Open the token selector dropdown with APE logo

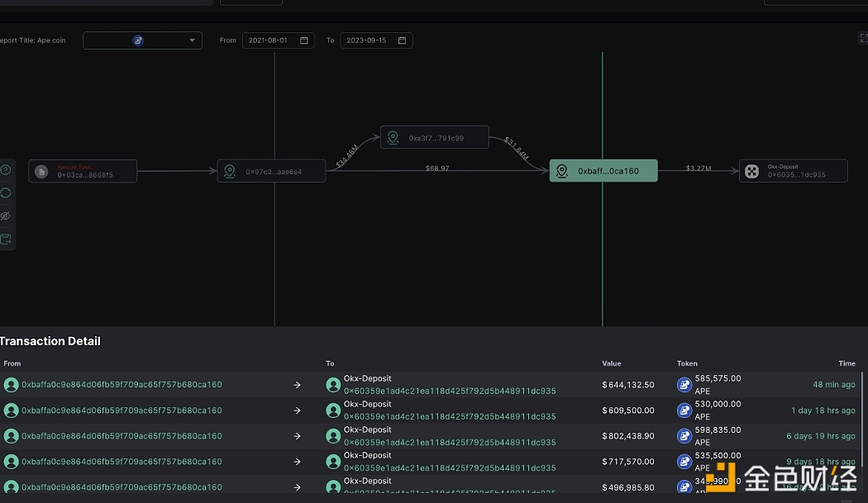[142, 40]
